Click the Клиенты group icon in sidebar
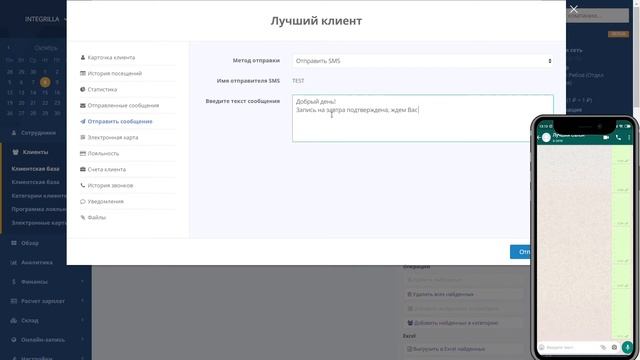 tap(16, 152)
